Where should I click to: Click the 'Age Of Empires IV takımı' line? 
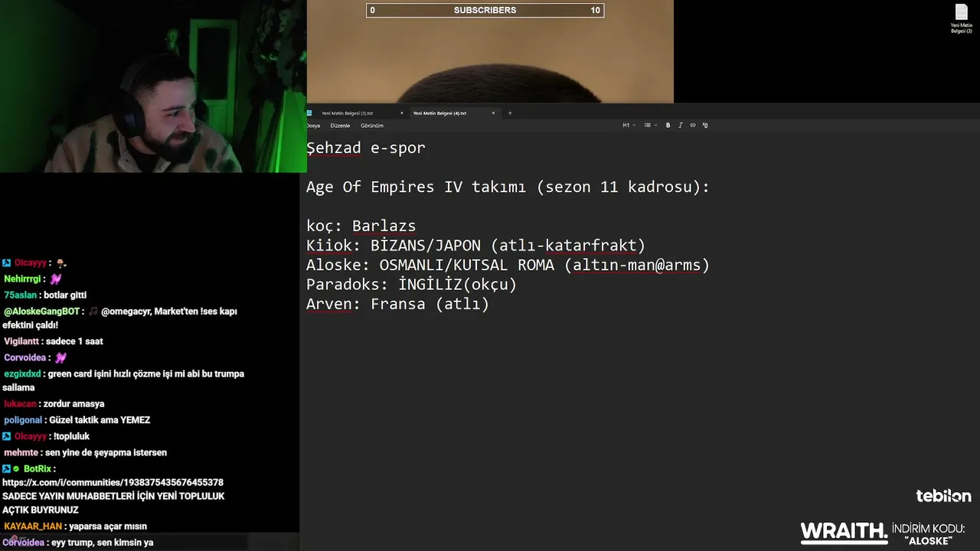(508, 187)
